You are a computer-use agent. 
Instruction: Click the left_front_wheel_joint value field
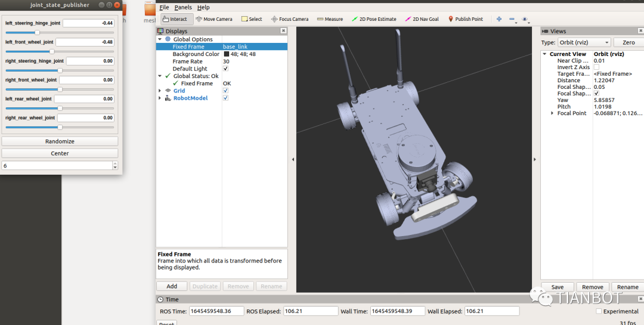click(85, 42)
